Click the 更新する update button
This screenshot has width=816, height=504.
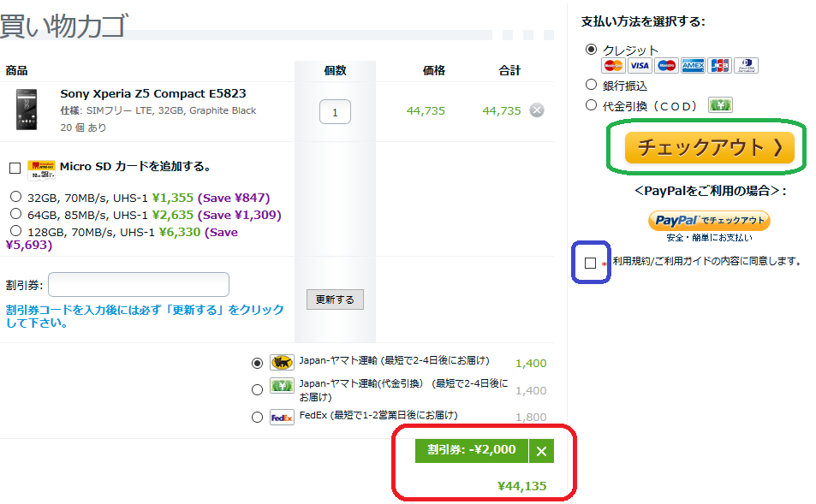(335, 299)
